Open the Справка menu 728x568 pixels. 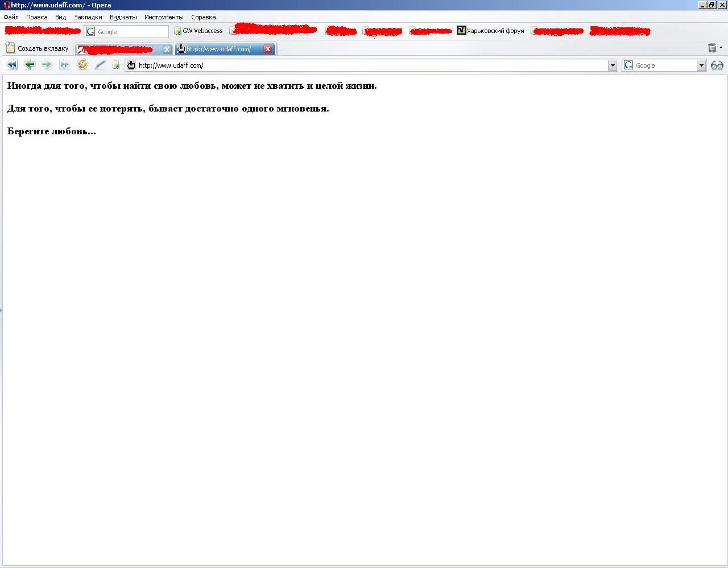click(204, 17)
